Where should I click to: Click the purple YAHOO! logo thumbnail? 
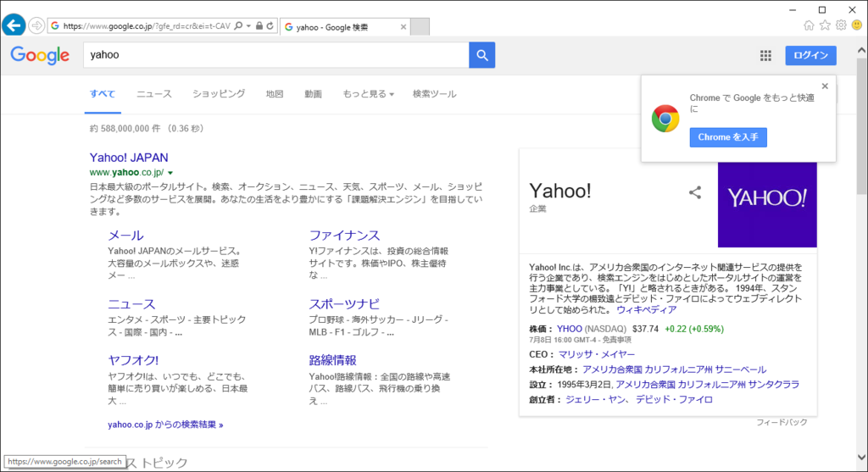point(766,204)
